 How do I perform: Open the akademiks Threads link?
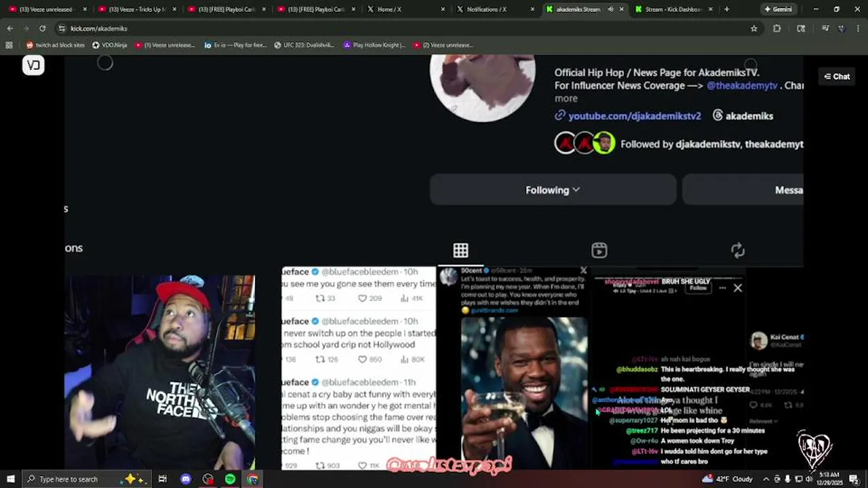[743, 116]
